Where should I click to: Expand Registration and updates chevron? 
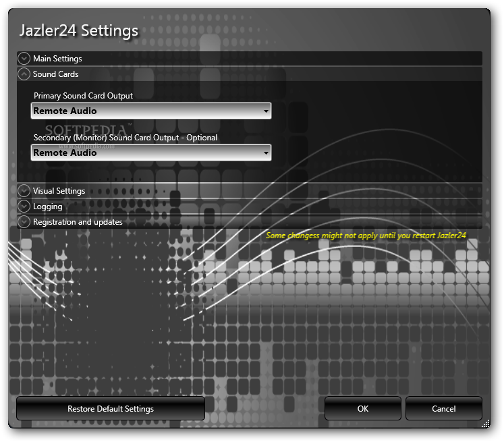[24, 222]
